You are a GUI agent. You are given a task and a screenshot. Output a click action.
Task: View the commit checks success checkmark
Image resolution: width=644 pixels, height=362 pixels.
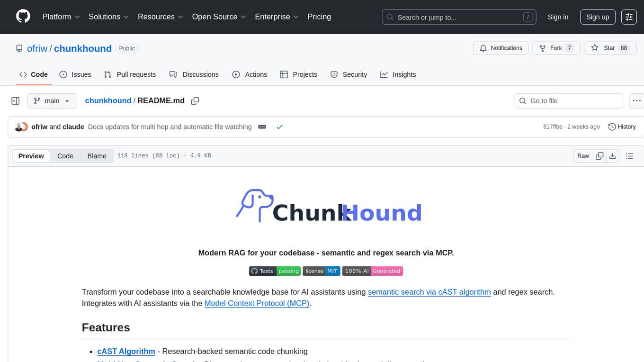[279, 127]
